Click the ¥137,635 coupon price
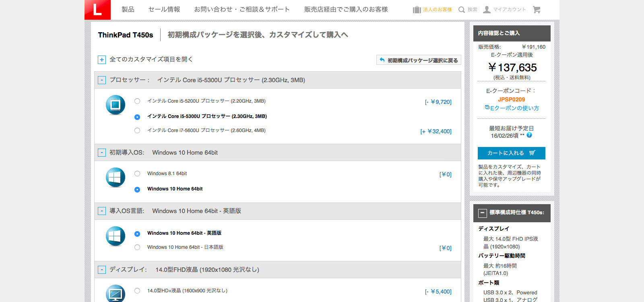Viewport: 644px width, 302px height. pyautogui.click(x=512, y=67)
